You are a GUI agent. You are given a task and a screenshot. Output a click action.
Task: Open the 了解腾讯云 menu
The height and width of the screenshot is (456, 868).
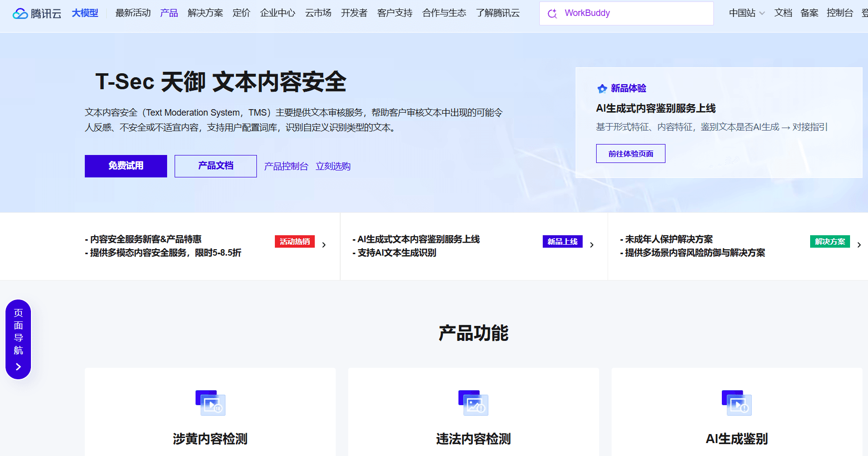tap(498, 13)
